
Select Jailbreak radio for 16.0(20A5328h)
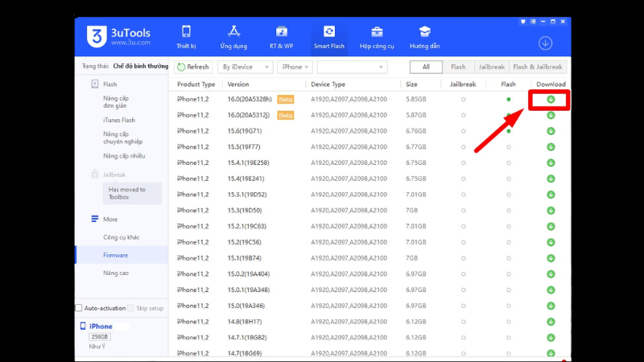click(x=464, y=99)
